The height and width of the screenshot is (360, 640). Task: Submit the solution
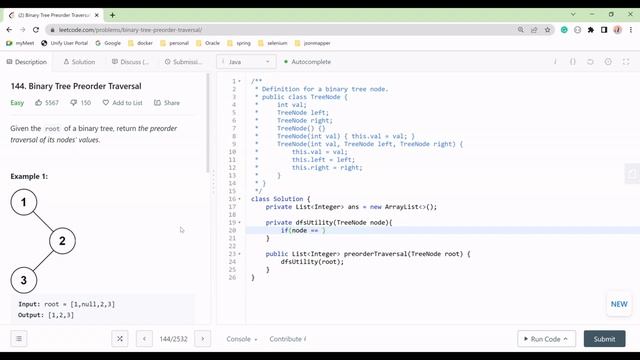[x=604, y=339]
